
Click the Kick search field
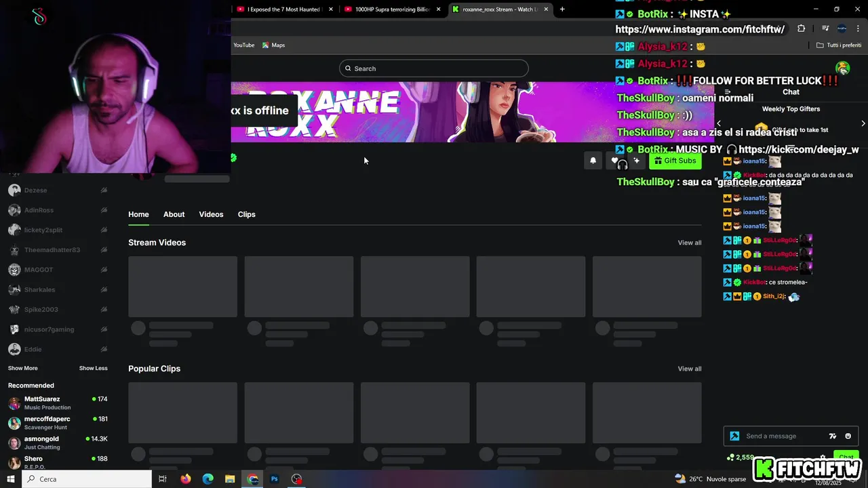pyautogui.click(x=434, y=68)
